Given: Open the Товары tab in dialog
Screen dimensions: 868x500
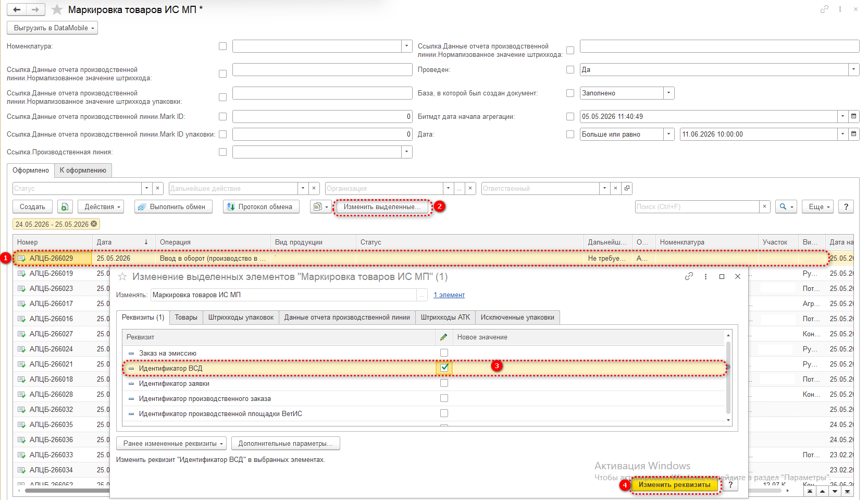Looking at the screenshot, I should [x=186, y=318].
